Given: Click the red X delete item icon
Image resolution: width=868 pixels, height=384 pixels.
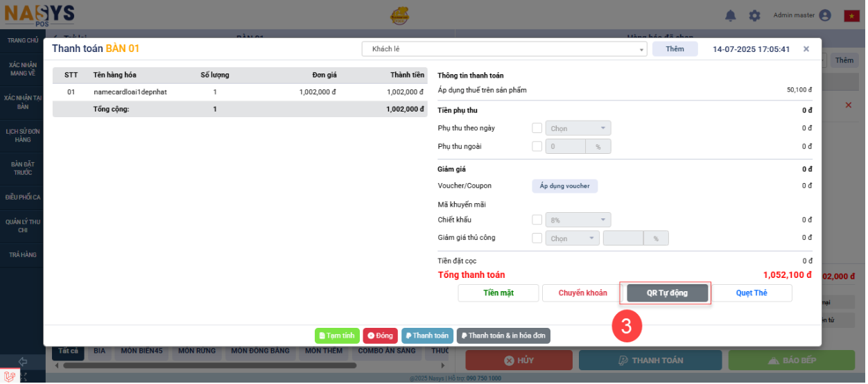Looking at the screenshot, I should point(848,105).
